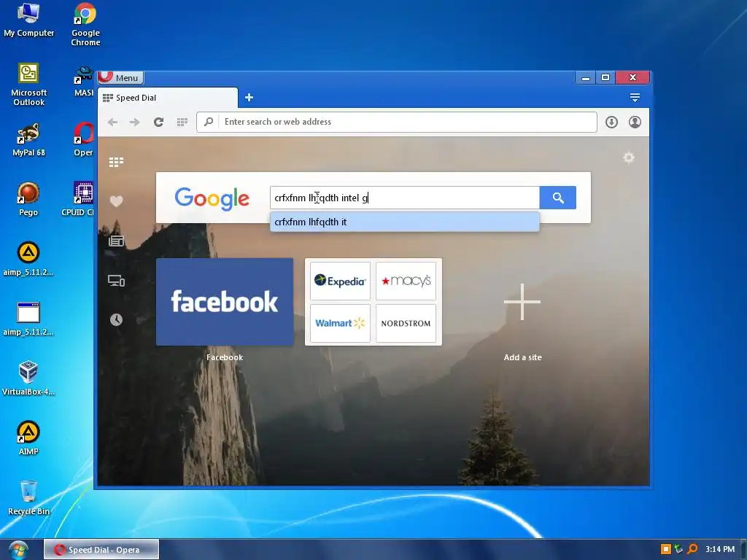Click the taskbar clock 3:14 PM

[x=720, y=550]
